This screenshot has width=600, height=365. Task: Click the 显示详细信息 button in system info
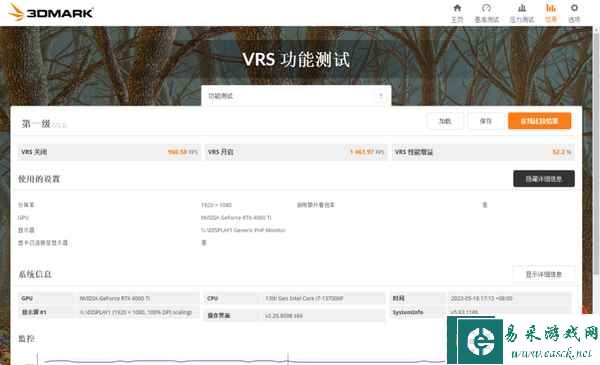click(544, 274)
